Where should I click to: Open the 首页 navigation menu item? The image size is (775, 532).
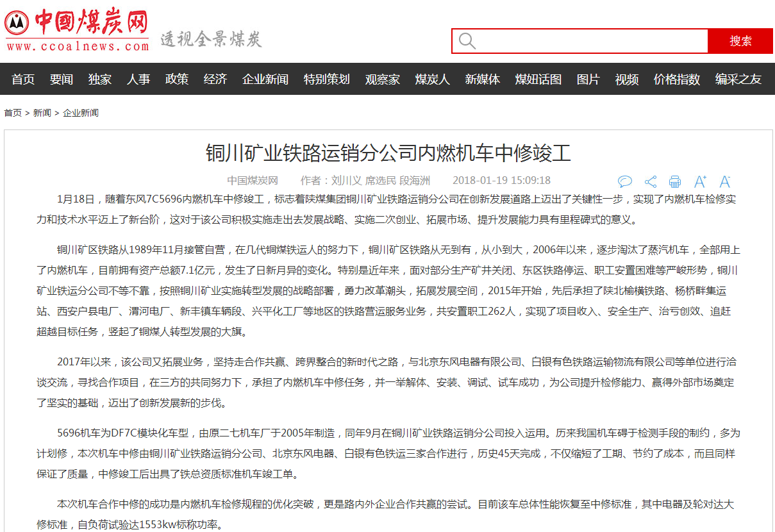click(x=23, y=79)
